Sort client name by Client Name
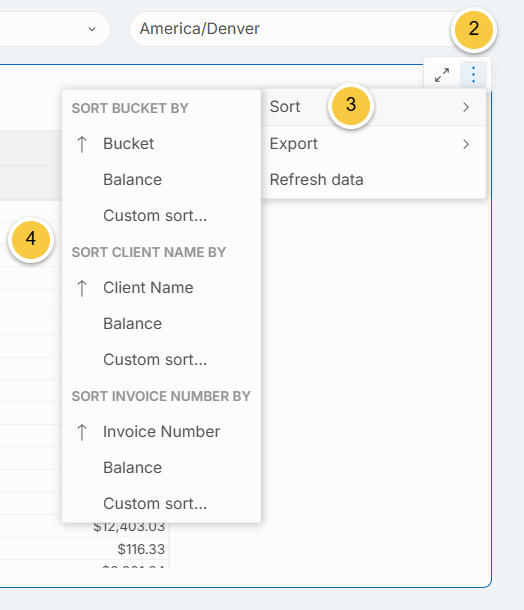 click(x=161, y=288)
